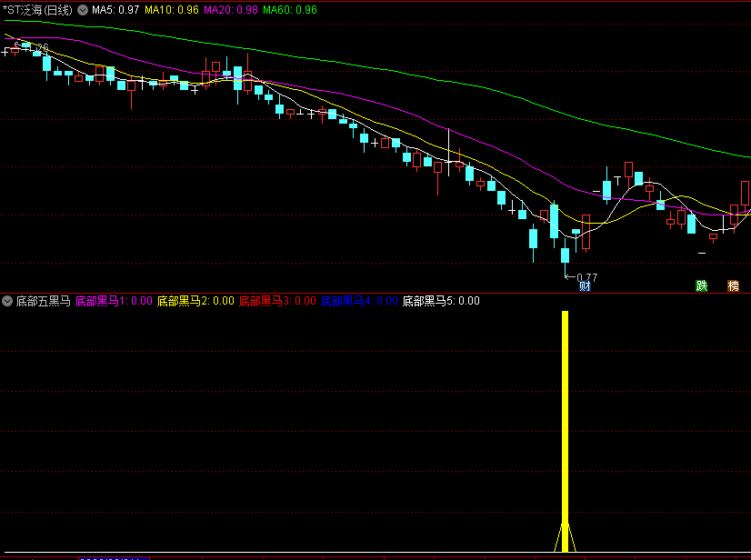Select the MA20: 0.98 label

pos(231,10)
